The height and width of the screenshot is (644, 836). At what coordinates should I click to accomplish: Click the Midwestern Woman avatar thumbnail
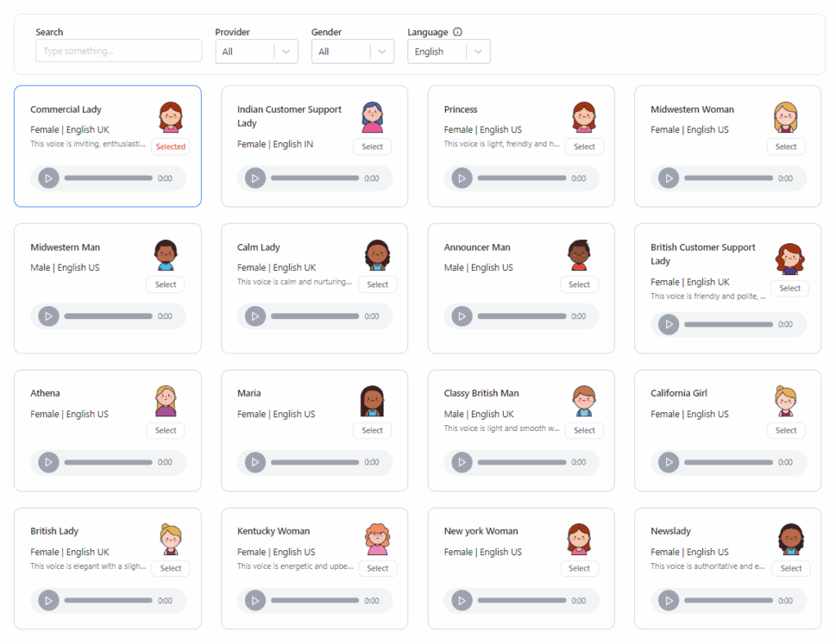click(786, 118)
